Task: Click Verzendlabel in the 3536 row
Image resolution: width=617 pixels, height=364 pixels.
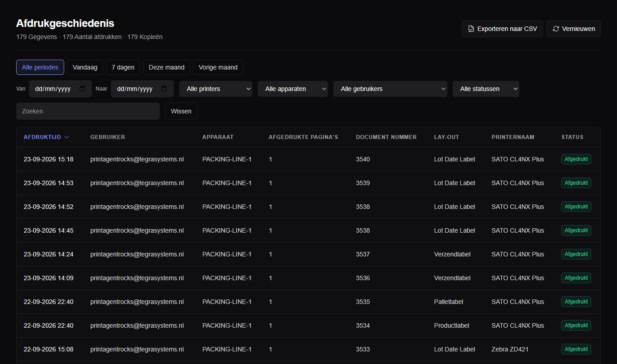Action: [452, 278]
